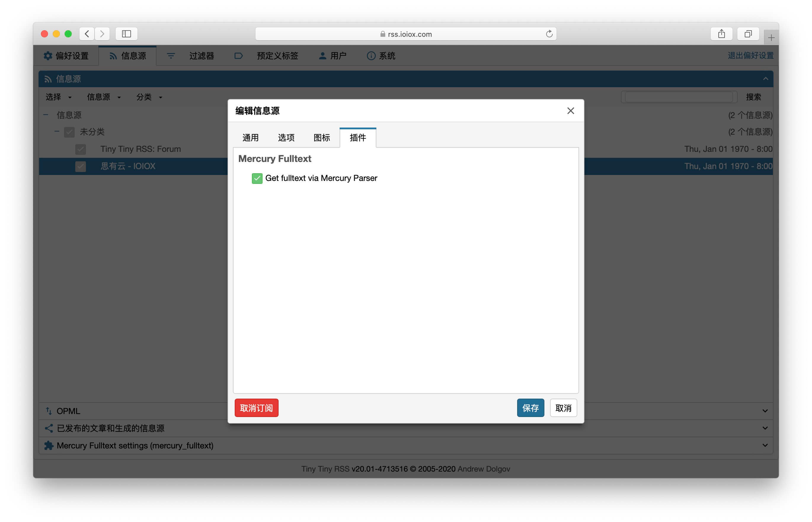Open the 预定义标签 tab
Image resolution: width=812 pixels, height=522 pixels.
click(x=266, y=56)
